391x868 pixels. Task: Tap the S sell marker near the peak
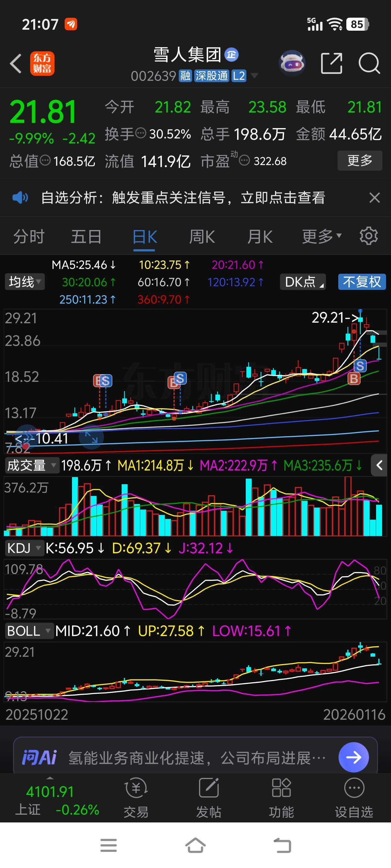click(360, 365)
